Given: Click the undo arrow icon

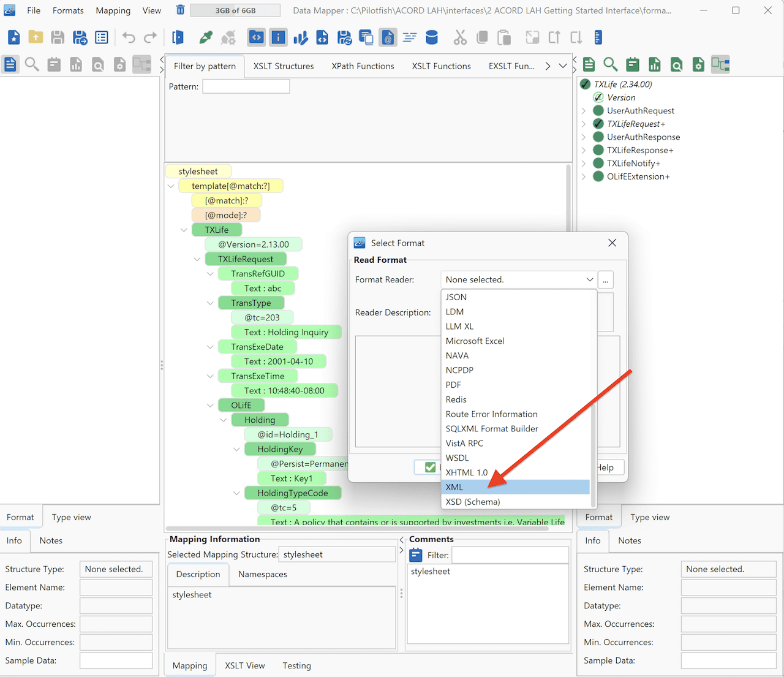Looking at the screenshot, I should click(x=128, y=37).
